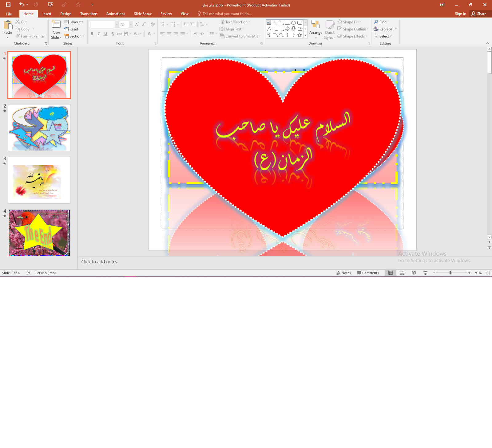Expand the Layout dropdown

73,22
